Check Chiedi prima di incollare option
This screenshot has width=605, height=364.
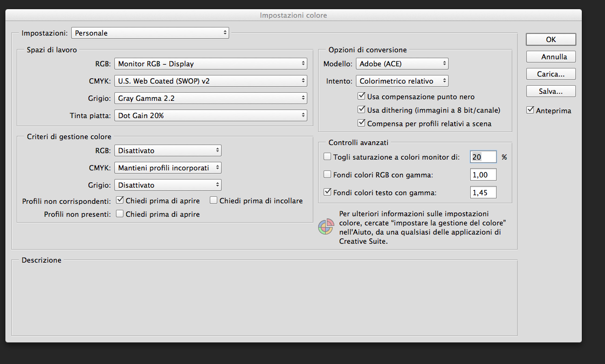[214, 201]
